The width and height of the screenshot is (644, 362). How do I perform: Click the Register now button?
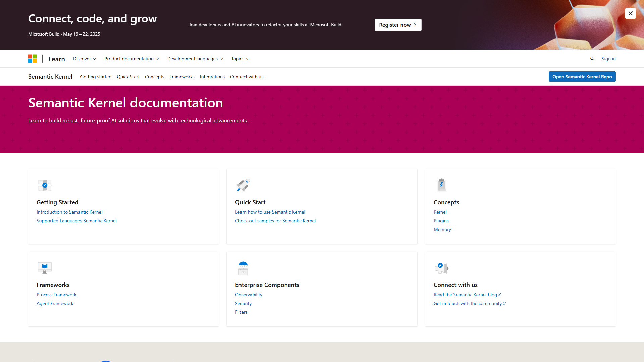[398, 25]
